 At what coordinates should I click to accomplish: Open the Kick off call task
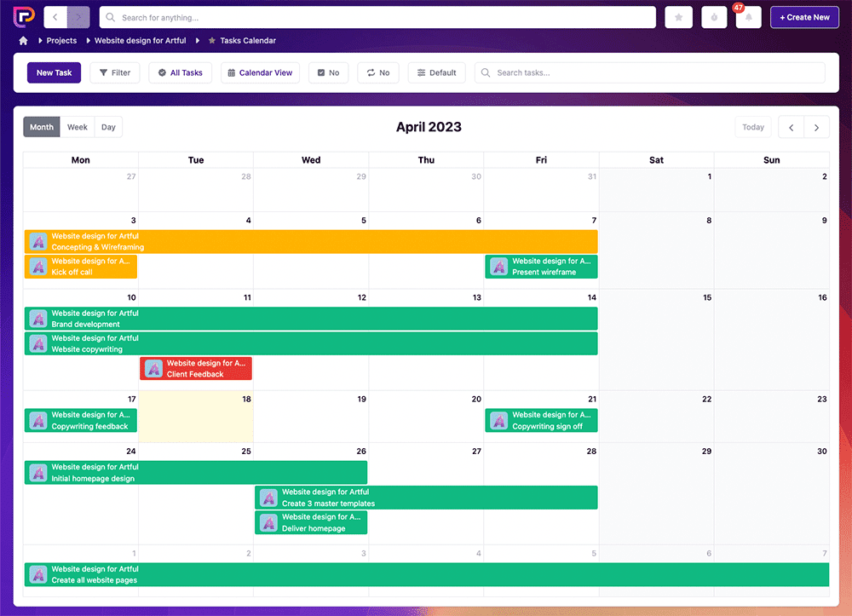tap(81, 267)
